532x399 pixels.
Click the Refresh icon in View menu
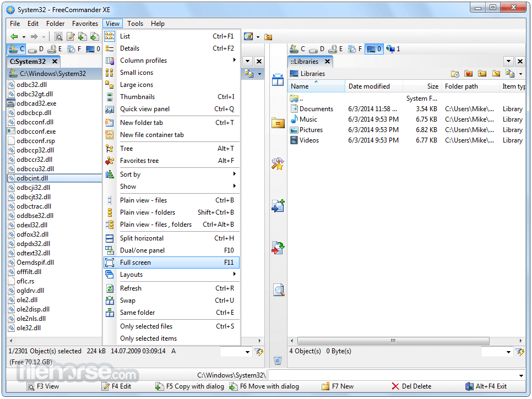point(110,288)
